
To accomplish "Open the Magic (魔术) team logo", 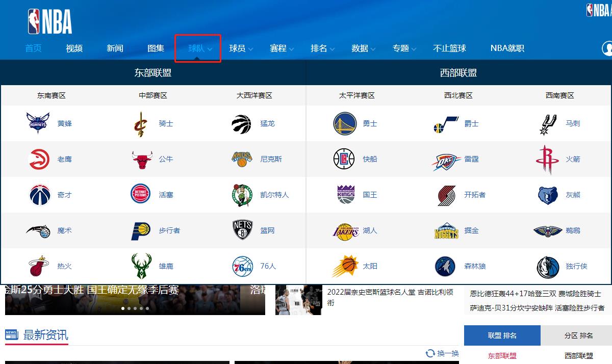I will point(38,230).
